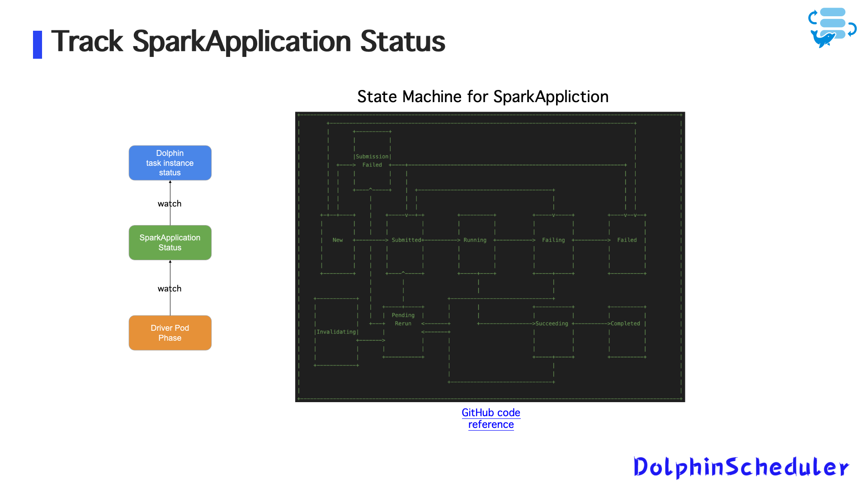This screenshot has width=868, height=488.
Task: Select the SparkApplication Status green box
Action: coord(170,243)
